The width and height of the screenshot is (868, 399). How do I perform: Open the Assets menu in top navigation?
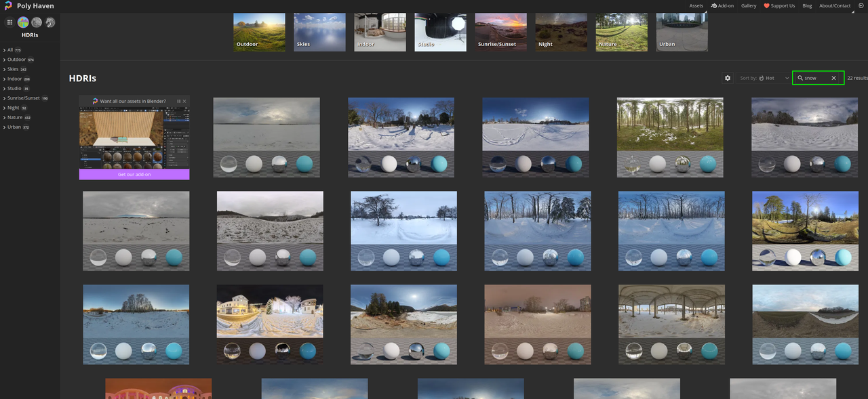click(696, 5)
